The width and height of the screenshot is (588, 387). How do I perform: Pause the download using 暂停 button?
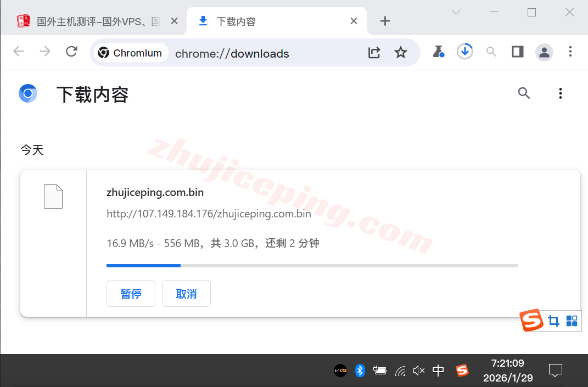pos(131,294)
